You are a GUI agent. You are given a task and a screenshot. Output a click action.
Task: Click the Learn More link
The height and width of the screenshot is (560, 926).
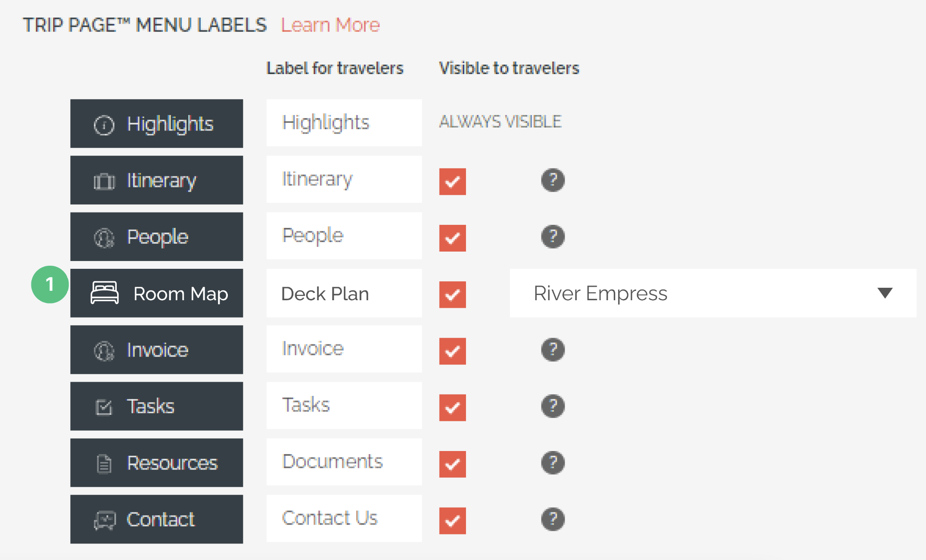tap(330, 25)
